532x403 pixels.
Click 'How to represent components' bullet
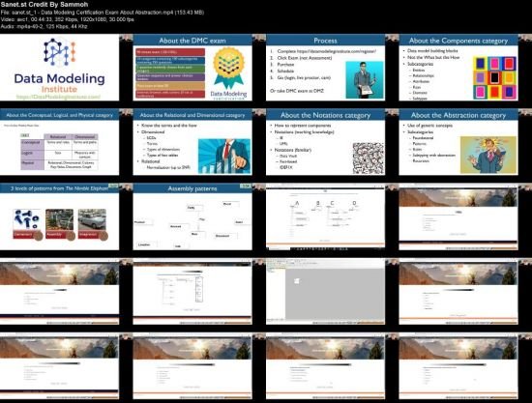[x=303, y=126]
